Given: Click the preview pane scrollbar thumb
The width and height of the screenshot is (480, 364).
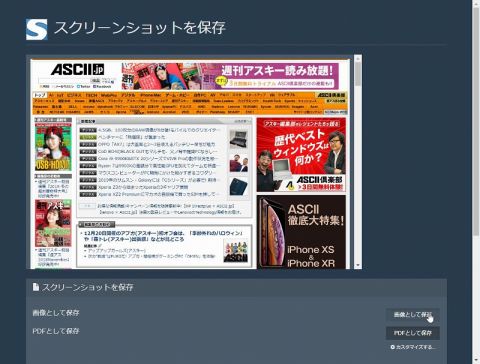Looking at the screenshot, I should click(358, 74).
